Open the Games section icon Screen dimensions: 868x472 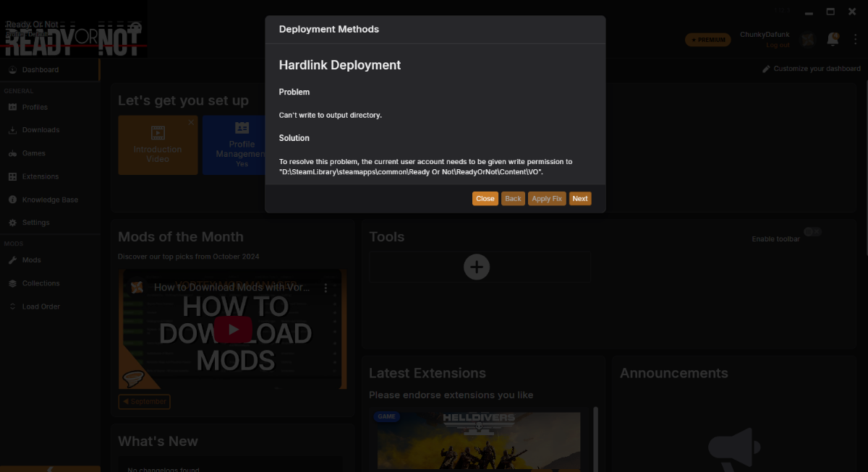pos(13,153)
